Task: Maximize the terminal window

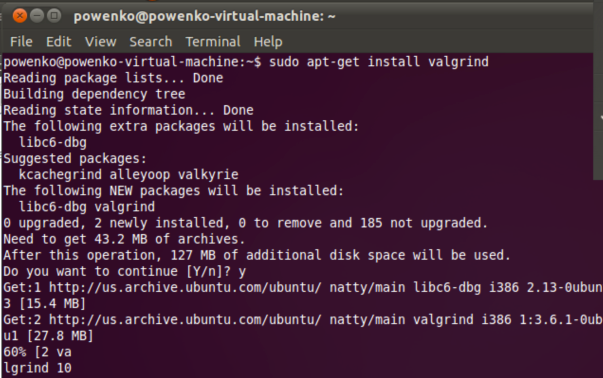Action: coord(54,16)
